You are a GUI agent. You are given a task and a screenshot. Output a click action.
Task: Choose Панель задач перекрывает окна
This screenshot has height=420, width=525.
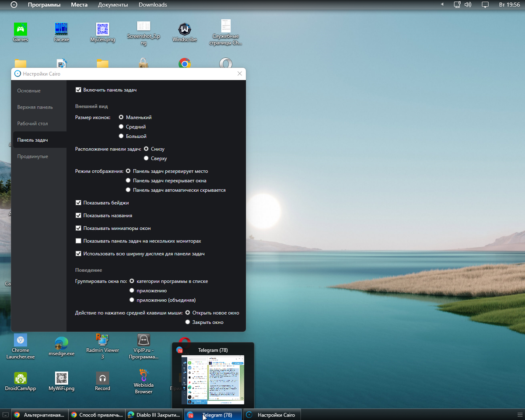coord(128,180)
